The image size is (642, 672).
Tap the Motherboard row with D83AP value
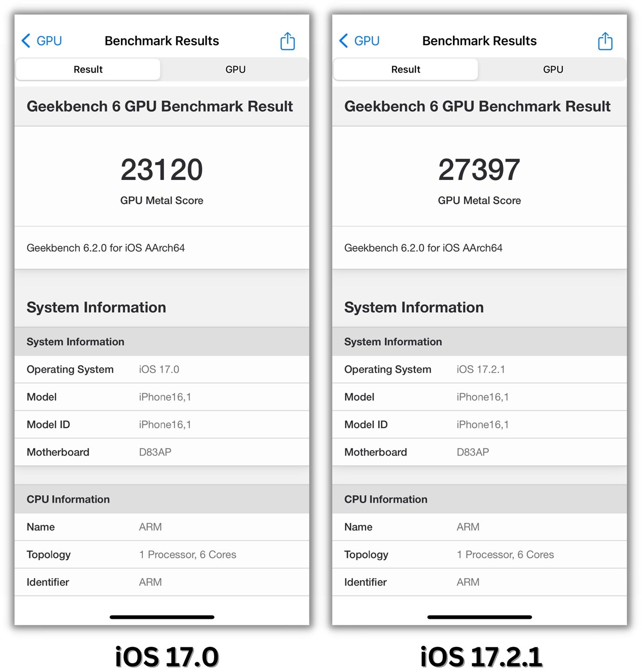pyautogui.click(x=162, y=452)
